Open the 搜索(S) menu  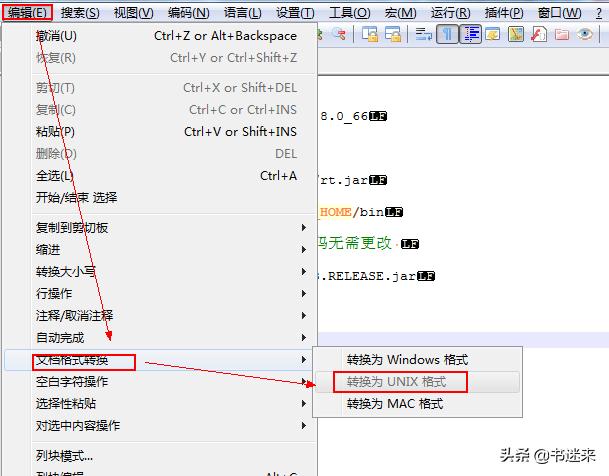(80, 13)
